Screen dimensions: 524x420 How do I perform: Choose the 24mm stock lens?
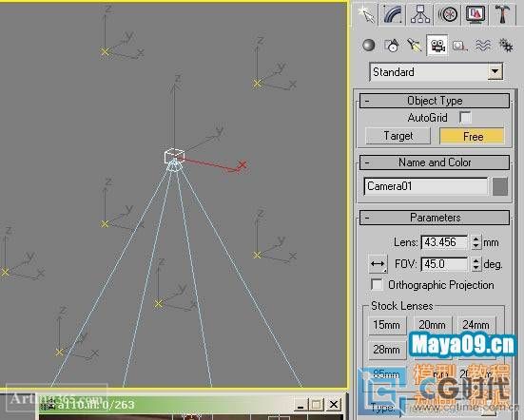pyautogui.click(x=475, y=325)
